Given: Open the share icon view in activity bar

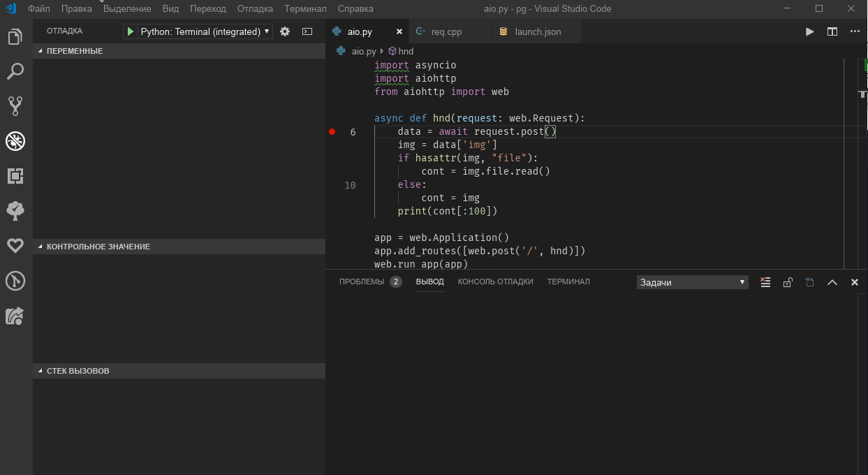Looking at the screenshot, I should click(15, 316).
